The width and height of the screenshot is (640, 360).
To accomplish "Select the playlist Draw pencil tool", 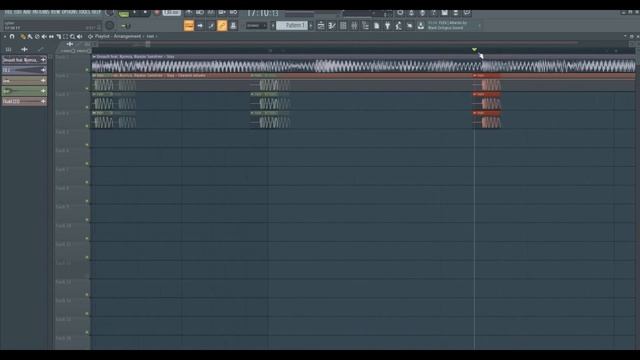I will 23,36.
